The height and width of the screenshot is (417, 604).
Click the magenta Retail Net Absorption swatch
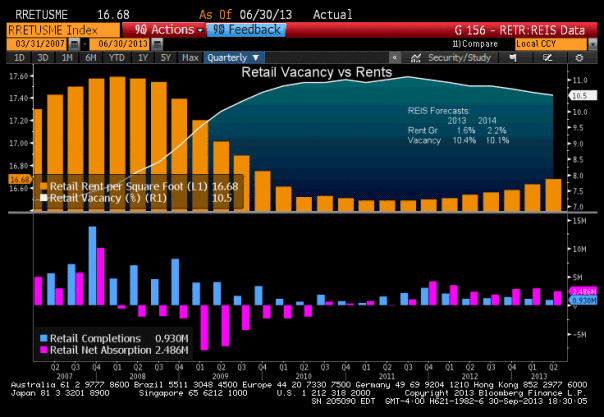pyautogui.click(x=44, y=350)
